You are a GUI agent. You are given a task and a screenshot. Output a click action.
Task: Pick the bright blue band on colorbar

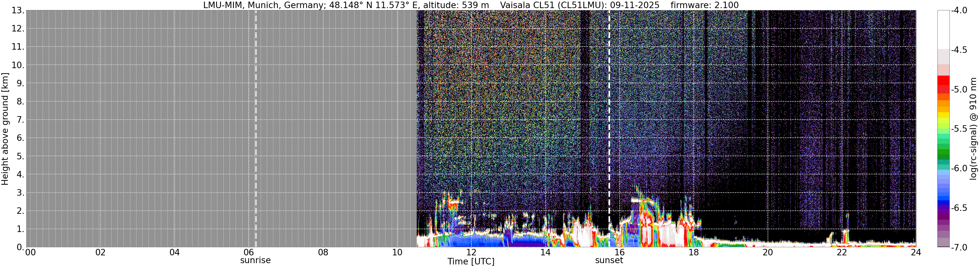pos(944,198)
